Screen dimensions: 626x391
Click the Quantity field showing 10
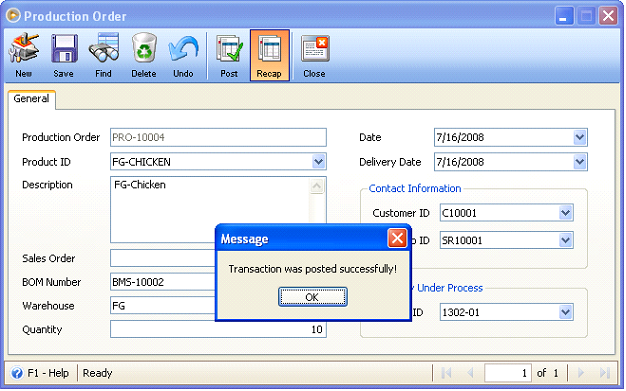point(218,329)
